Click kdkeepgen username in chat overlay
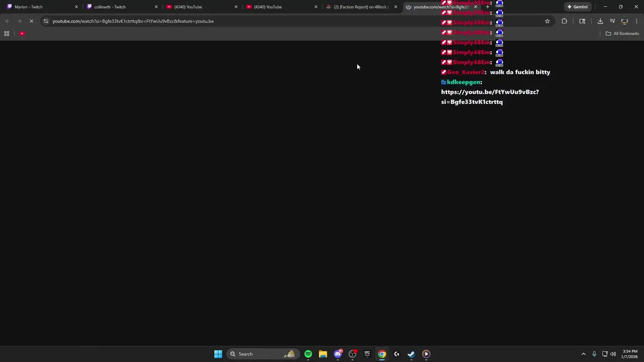644x362 pixels. tap(464, 82)
